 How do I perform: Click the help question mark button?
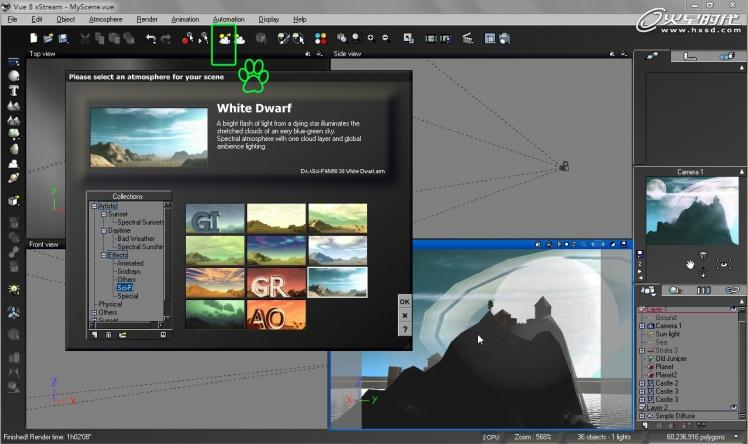pos(404,329)
